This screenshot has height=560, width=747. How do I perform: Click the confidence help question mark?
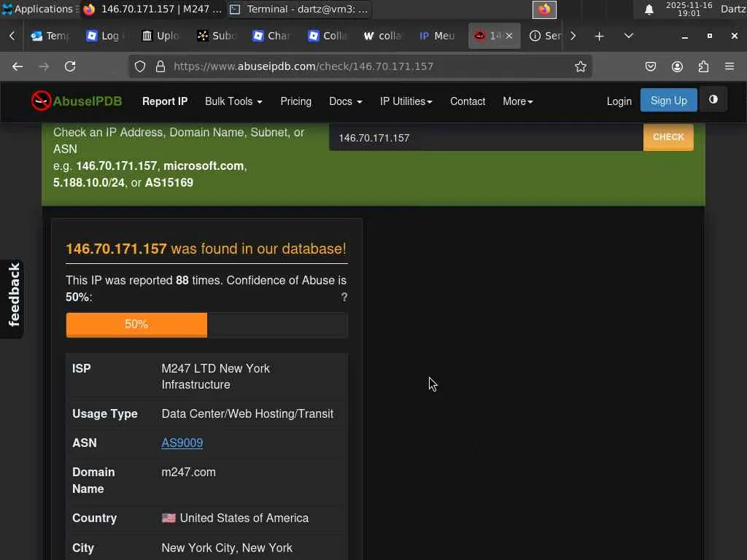(x=344, y=297)
